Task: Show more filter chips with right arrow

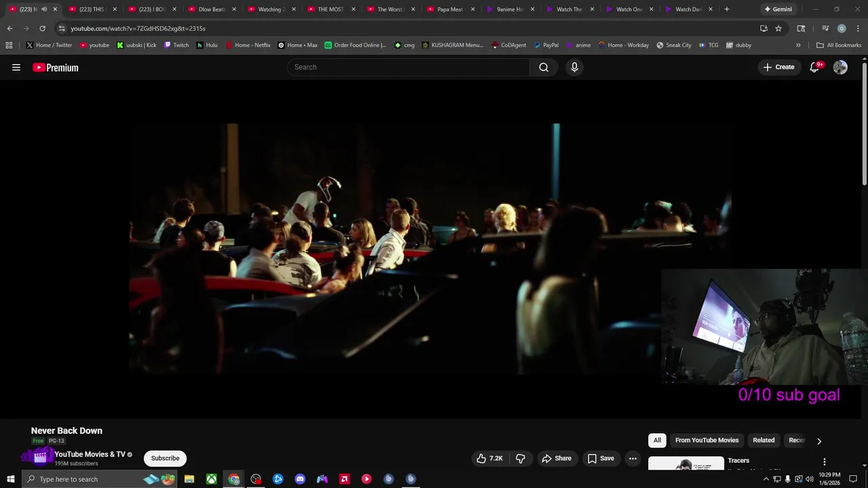Action: pyautogui.click(x=819, y=441)
